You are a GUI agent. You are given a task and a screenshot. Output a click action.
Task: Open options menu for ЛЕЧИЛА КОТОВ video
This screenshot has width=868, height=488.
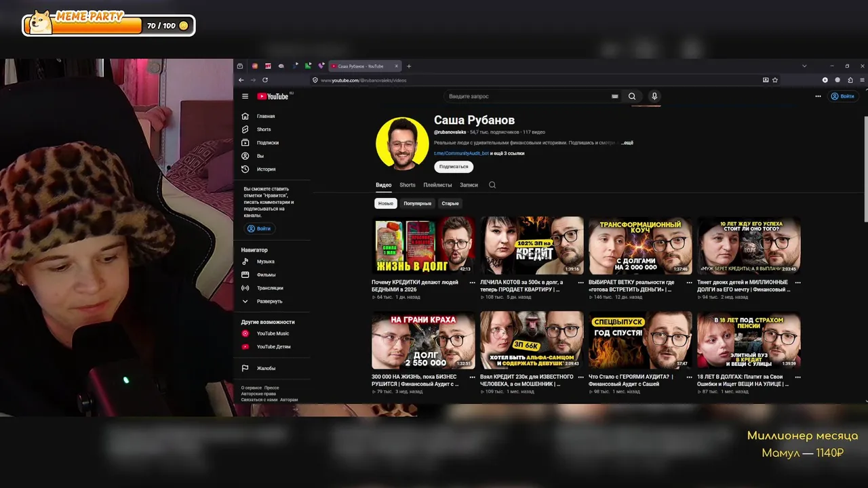[x=580, y=283]
